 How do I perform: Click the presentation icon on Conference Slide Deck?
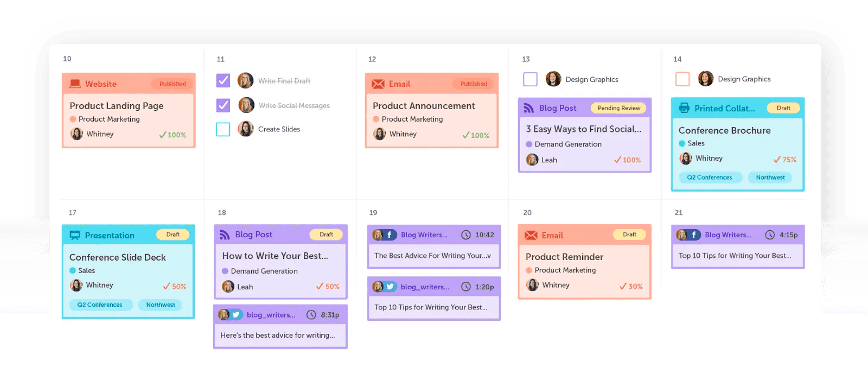pos(75,235)
